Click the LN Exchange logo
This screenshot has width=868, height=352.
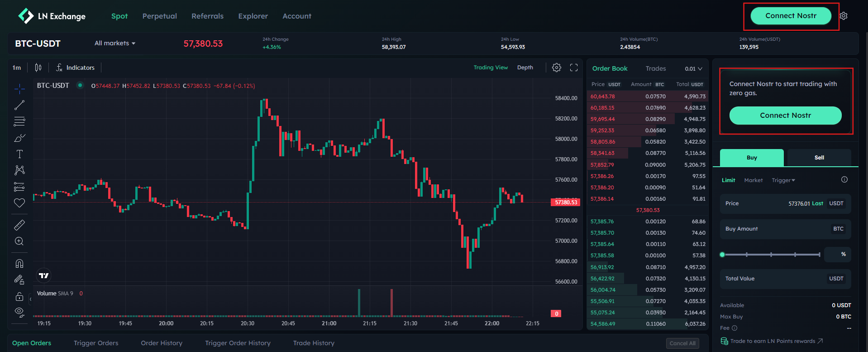[x=52, y=16]
